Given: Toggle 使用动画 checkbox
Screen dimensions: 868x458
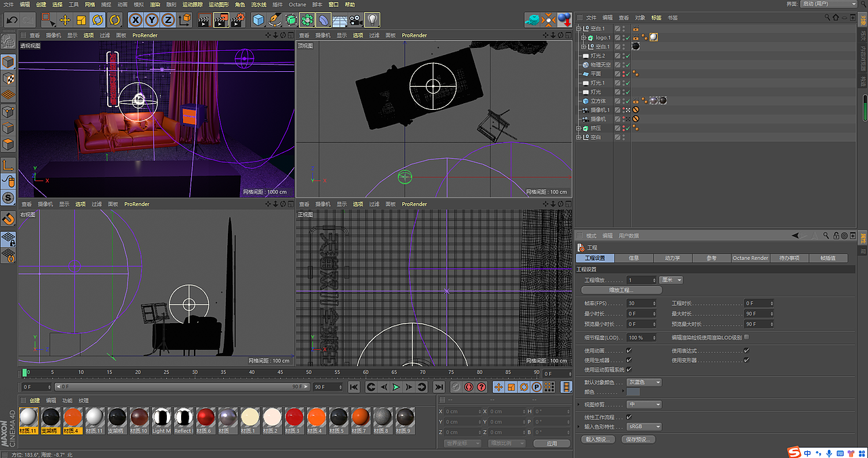Looking at the screenshot, I should [x=629, y=351].
